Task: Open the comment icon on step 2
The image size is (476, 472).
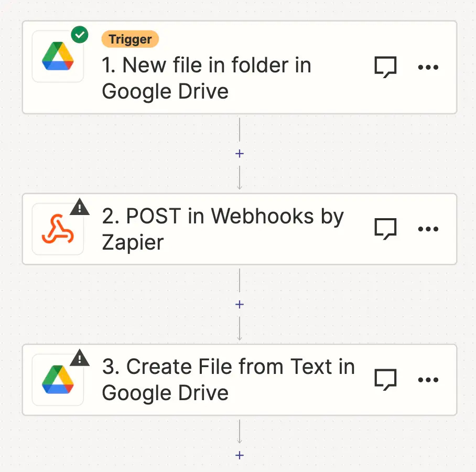Action: (x=385, y=229)
